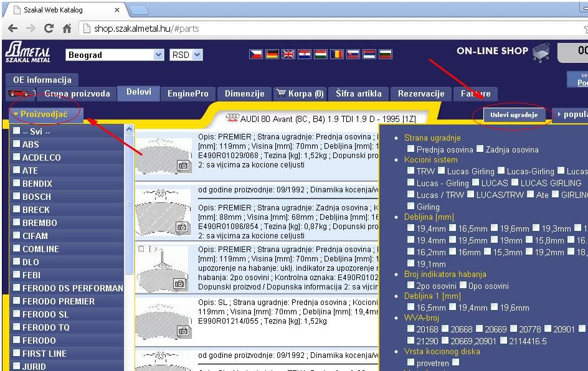Reload the page with the refresh icon
The image size is (588, 371).
coord(49,28)
